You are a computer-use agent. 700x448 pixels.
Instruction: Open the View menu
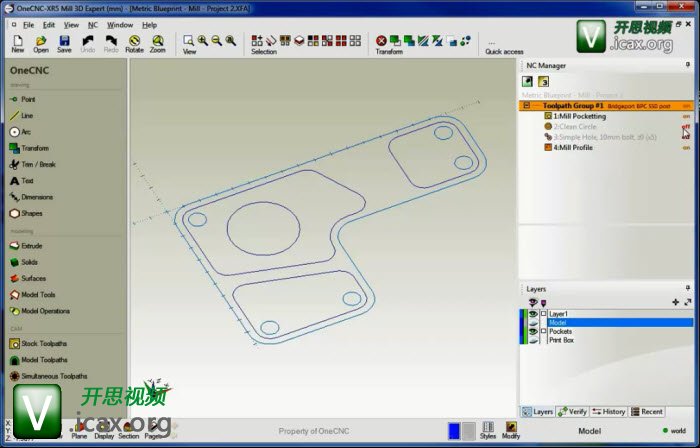pos(71,25)
